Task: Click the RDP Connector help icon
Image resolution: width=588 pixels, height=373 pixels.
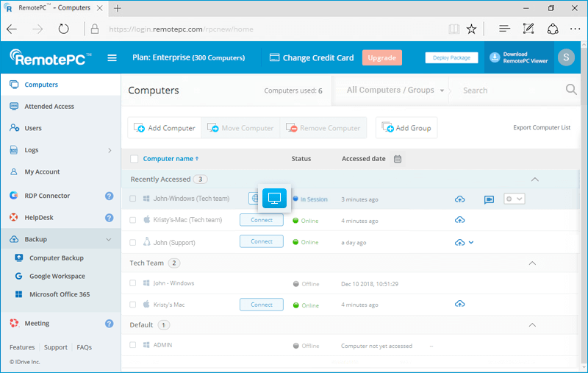Action: [110, 196]
